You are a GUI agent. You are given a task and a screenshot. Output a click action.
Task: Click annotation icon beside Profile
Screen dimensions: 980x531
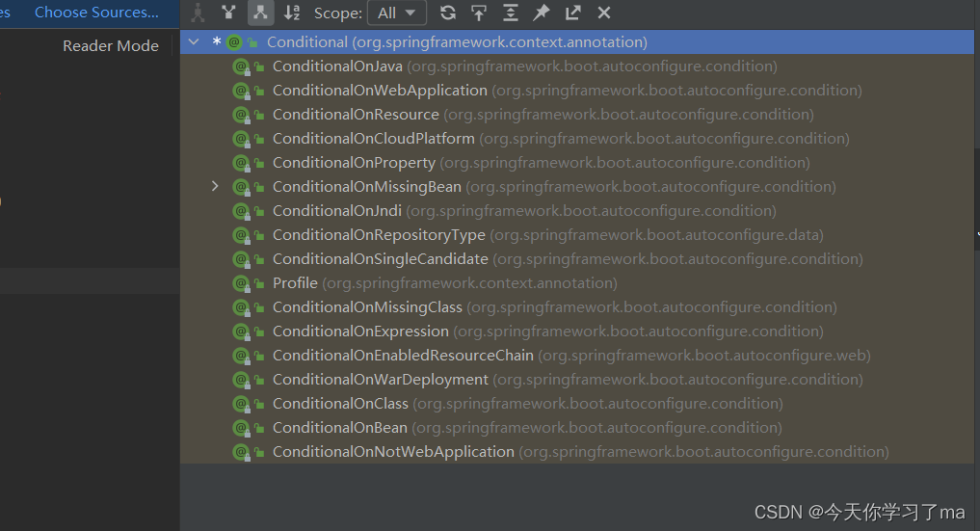[x=241, y=283]
